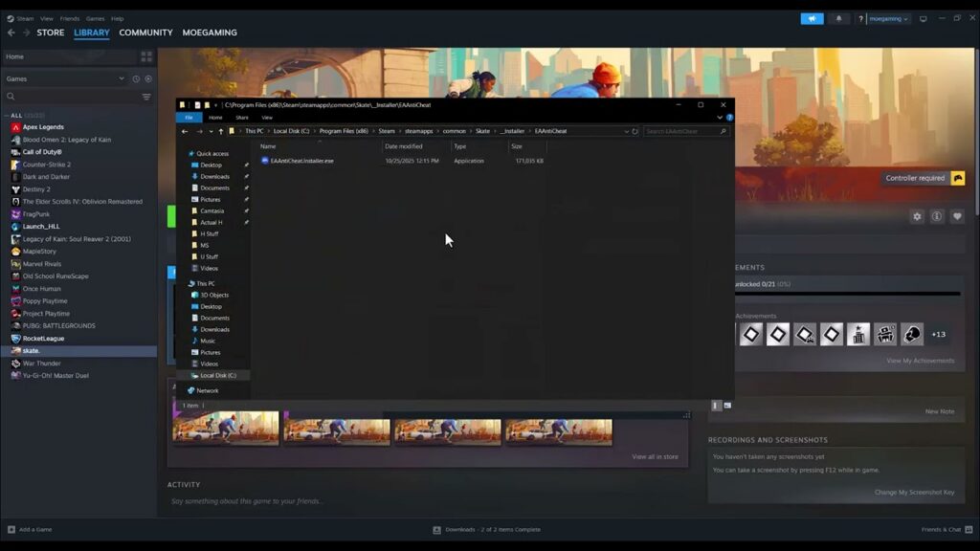Go back in Steam navigation
Viewport: 980px width, 551px height.
(x=11, y=33)
